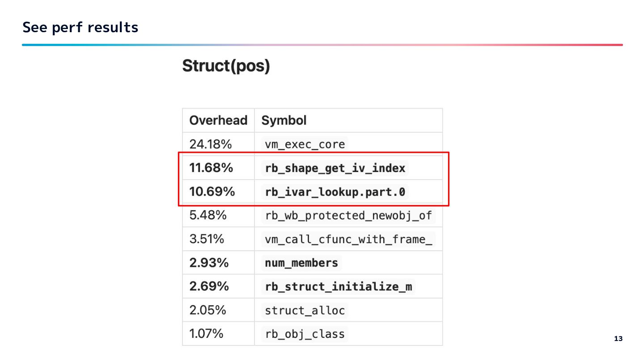The image size is (644, 362).
Task: Click the 5.48% overhead value
Action: [208, 215]
